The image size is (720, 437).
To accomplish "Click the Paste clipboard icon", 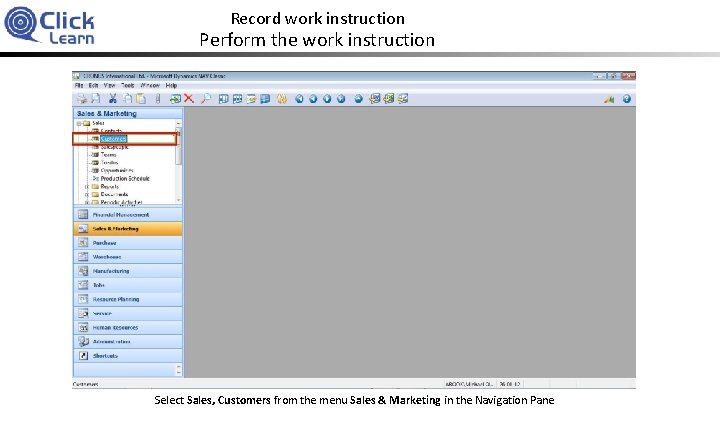I will click(x=141, y=99).
